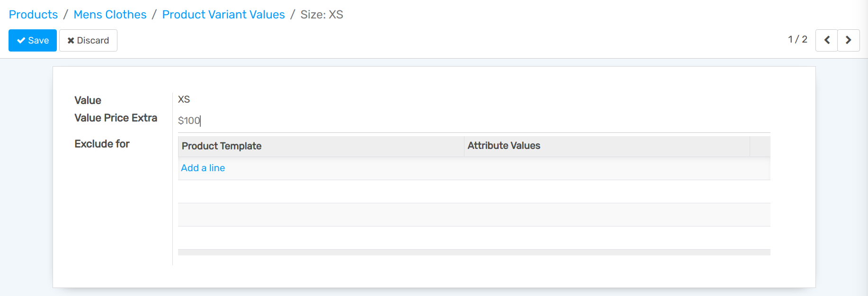The image size is (868, 296).
Task: Add a line to the exclusions table
Action: (x=203, y=168)
